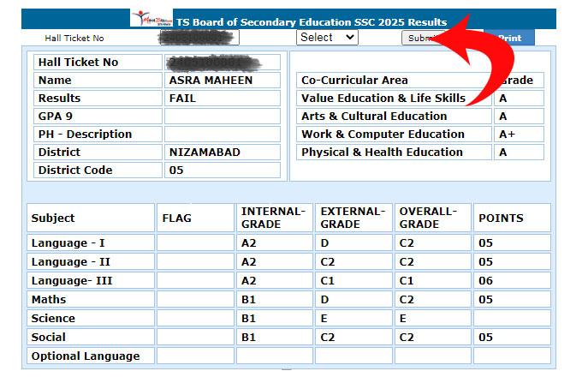Click Value Education & Life Skills row

420,99
